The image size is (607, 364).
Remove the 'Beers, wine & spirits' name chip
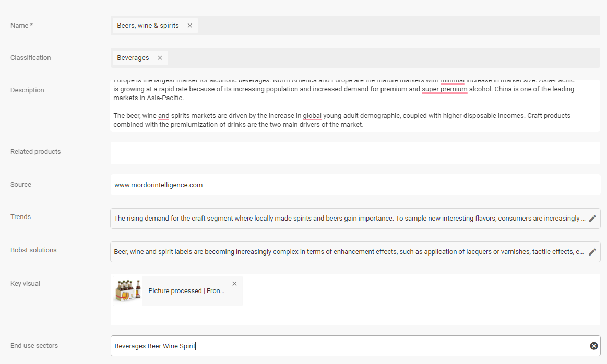(190, 26)
